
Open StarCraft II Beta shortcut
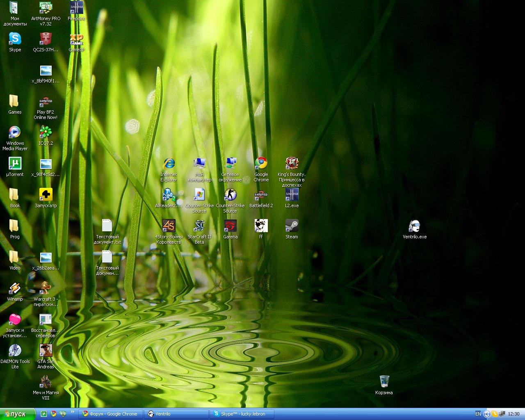(x=199, y=232)
